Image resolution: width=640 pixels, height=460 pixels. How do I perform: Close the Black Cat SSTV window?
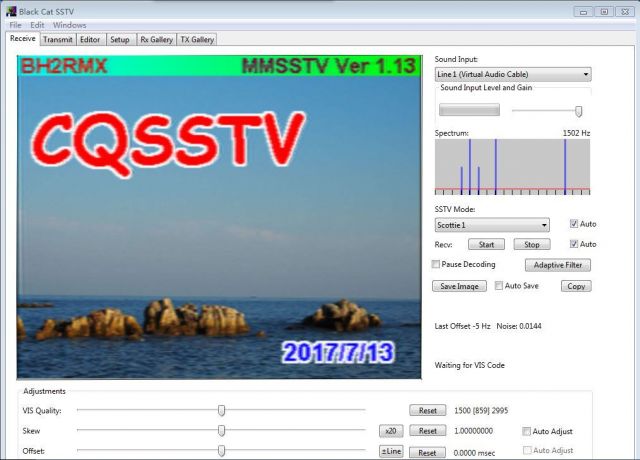click(x=625, y=12)
